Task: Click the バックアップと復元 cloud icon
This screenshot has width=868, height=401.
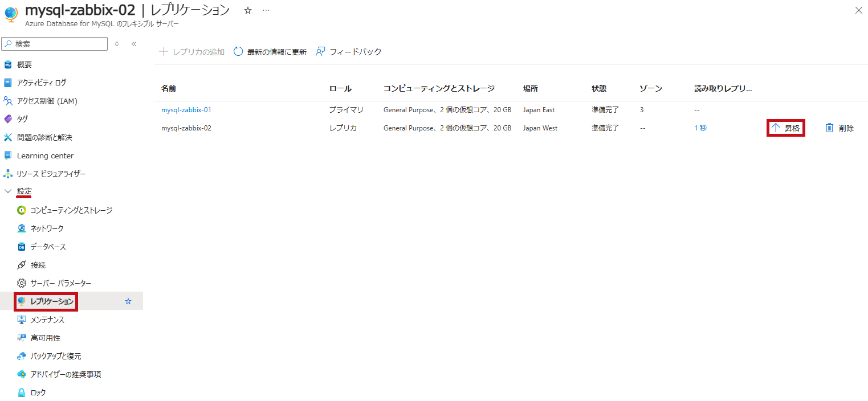Action: point(22,356)
